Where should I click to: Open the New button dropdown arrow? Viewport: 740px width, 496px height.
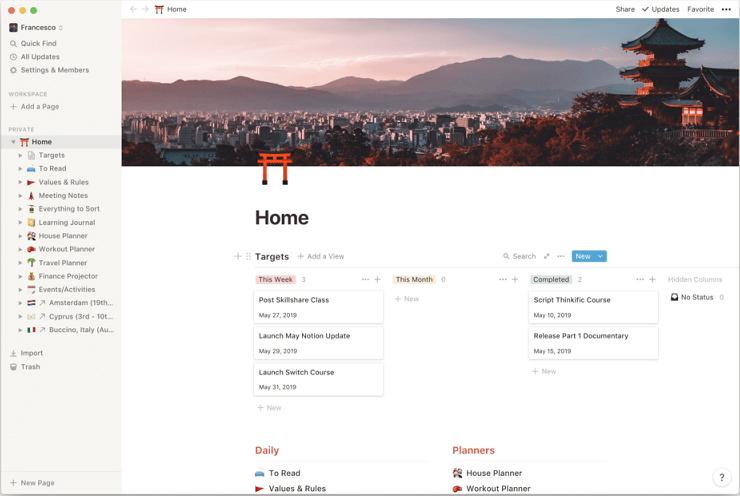click(600, 256)
